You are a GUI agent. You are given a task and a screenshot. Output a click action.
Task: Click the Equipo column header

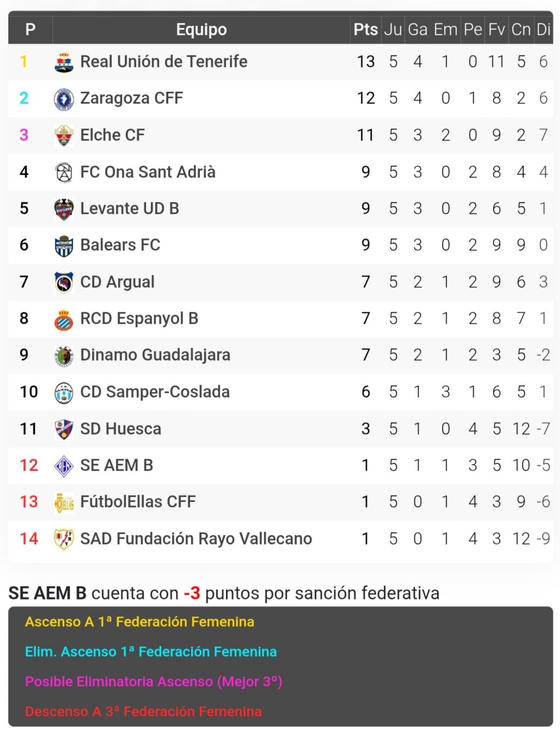pyautogui.click(x=201, y=29)
